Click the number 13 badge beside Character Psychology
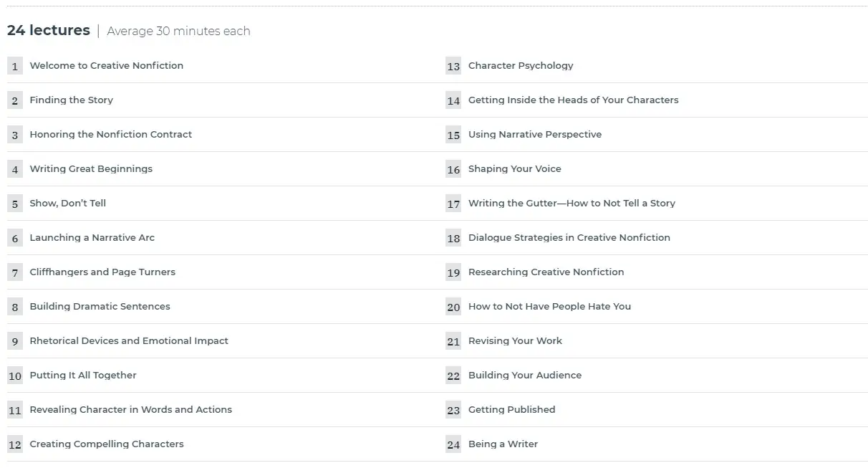The image size is (868, 468). click(x=453, y=66)
